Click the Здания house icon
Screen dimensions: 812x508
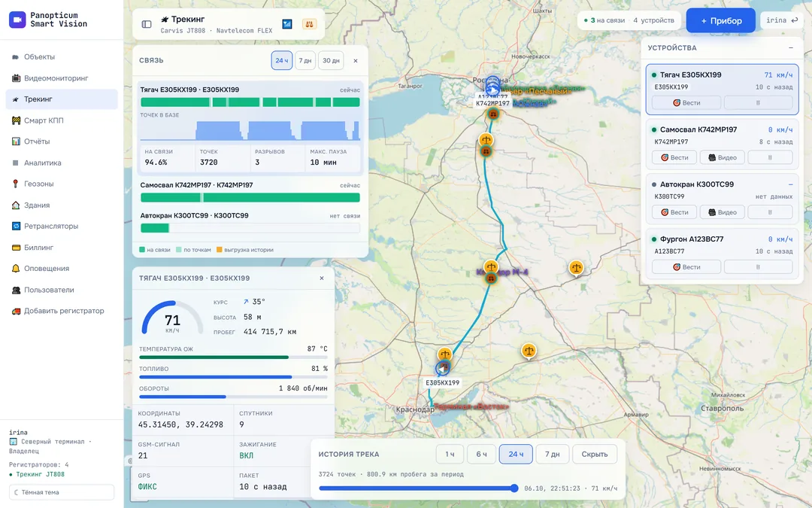click(16, 205)
